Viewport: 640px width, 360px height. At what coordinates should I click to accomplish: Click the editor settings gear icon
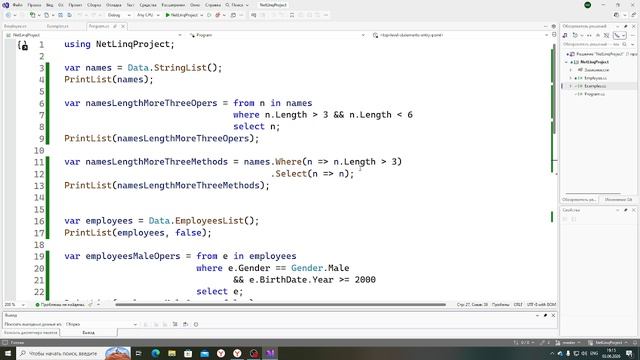coord(553,26)
